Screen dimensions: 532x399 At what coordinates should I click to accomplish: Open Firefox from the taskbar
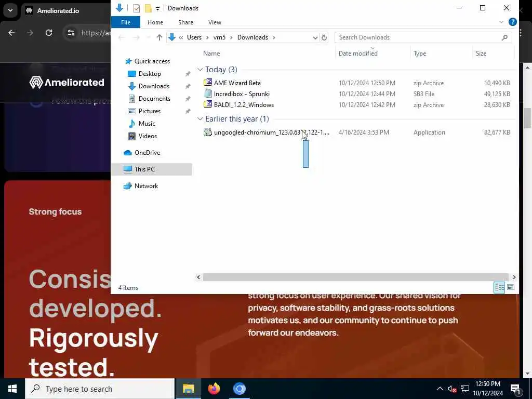(214, 389)
